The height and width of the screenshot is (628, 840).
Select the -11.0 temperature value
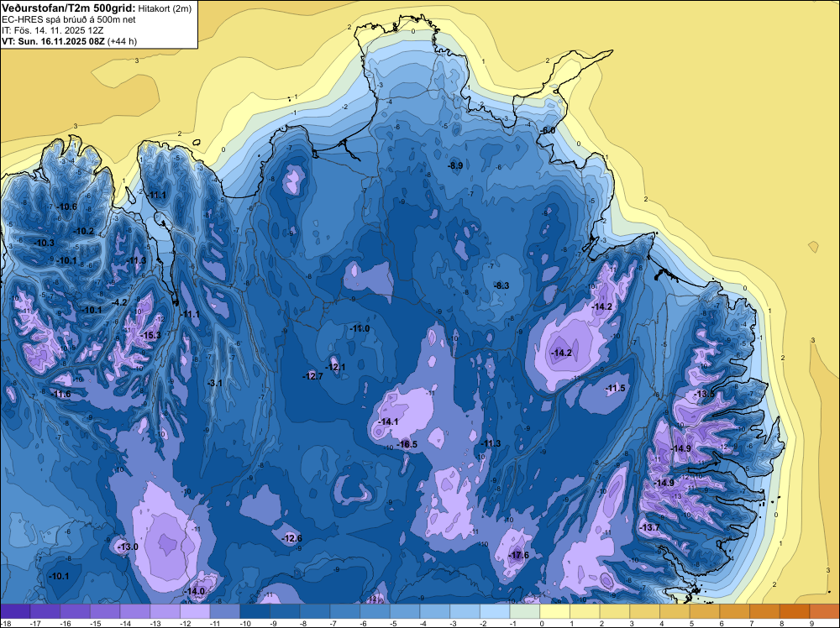(360, 329)
